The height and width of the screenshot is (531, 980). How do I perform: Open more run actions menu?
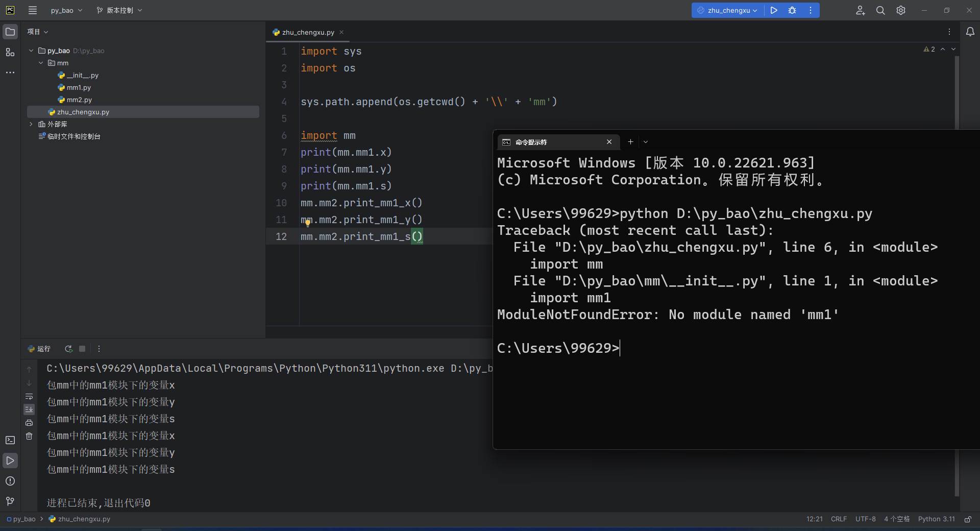(811, 10)
